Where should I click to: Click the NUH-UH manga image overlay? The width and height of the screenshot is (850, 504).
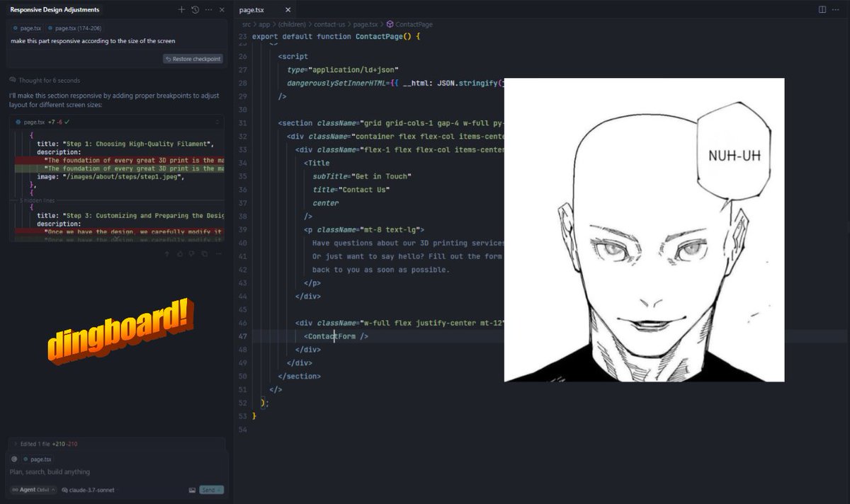point(644,229)
